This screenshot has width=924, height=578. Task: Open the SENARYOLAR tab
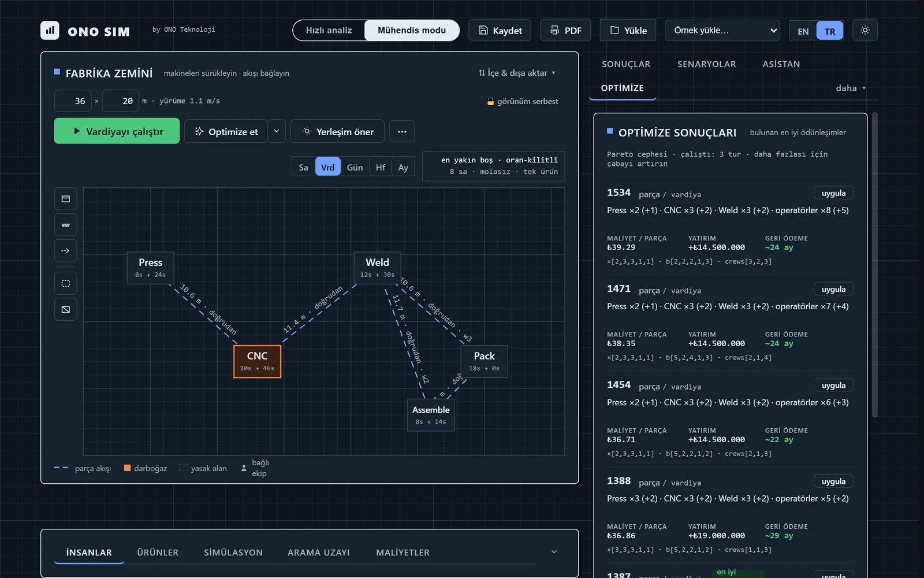[x=706, y=64]
